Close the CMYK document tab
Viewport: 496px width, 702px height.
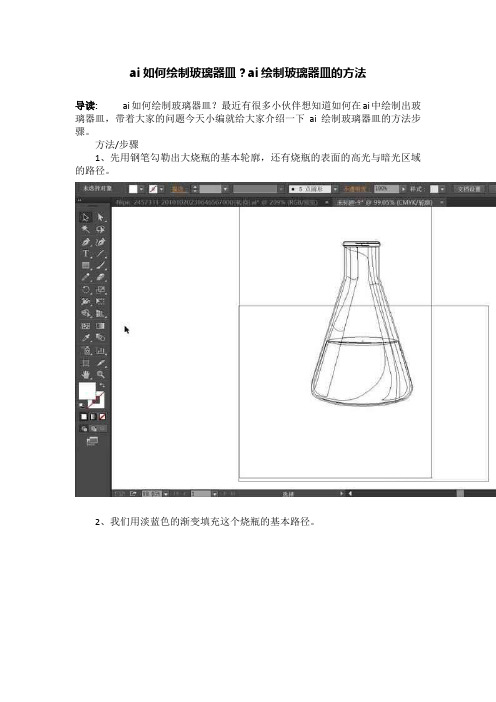coord(441,202)
